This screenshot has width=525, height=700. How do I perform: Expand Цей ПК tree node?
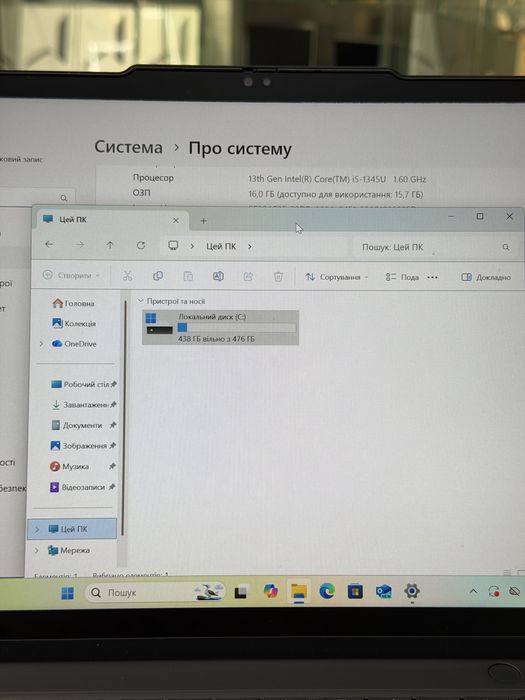click(38, 529)
